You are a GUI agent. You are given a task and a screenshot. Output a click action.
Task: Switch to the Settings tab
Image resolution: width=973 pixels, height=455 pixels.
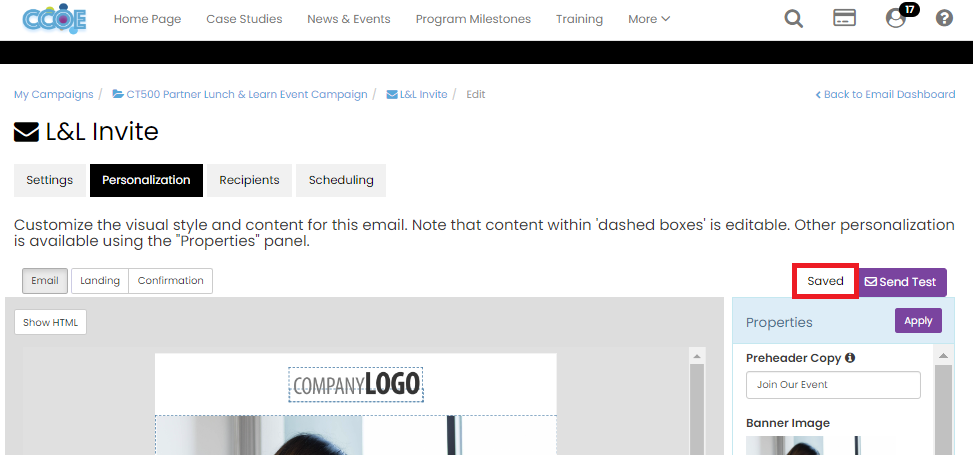pos(50,180)
